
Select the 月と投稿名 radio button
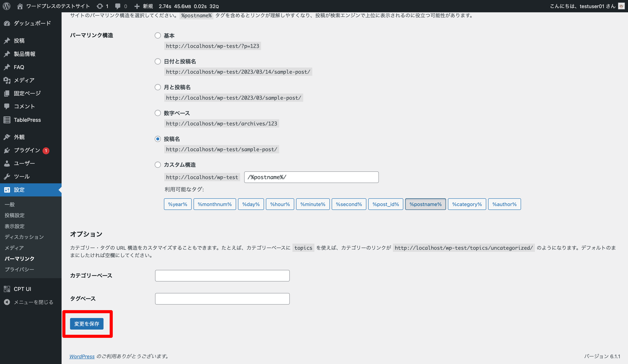pos(158,87)
